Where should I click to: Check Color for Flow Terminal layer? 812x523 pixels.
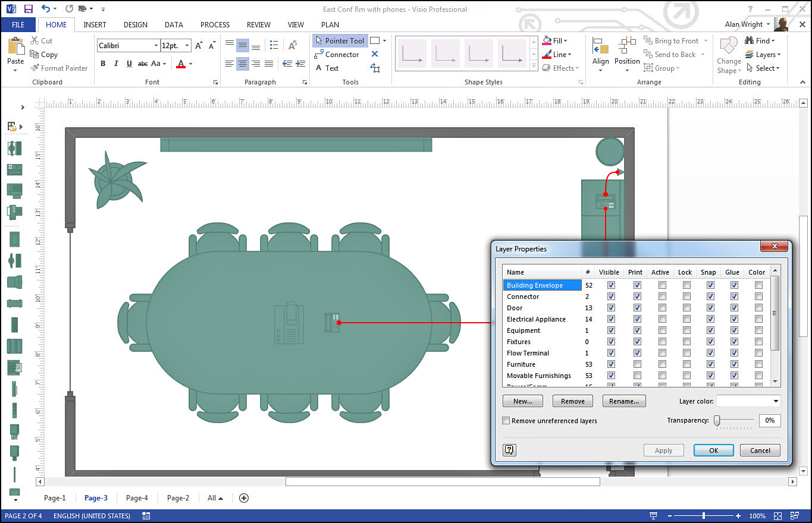pos(758,353)
